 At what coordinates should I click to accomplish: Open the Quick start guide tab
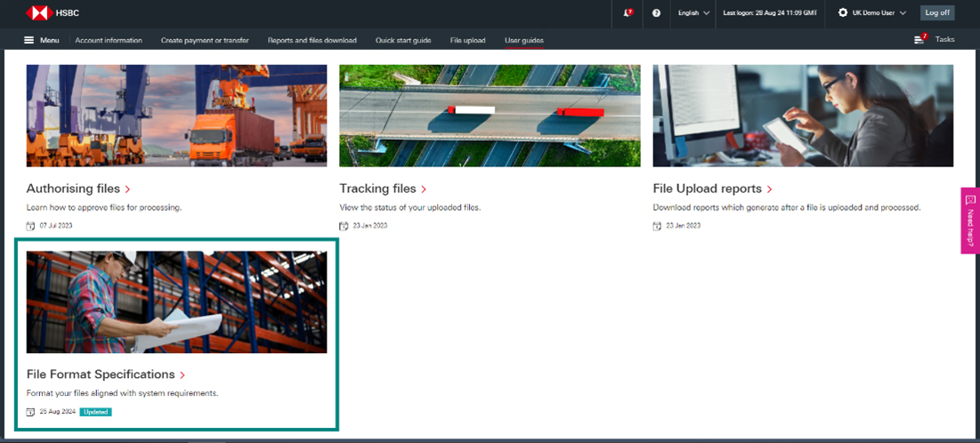pyautogui.click(x=403, y=40)
